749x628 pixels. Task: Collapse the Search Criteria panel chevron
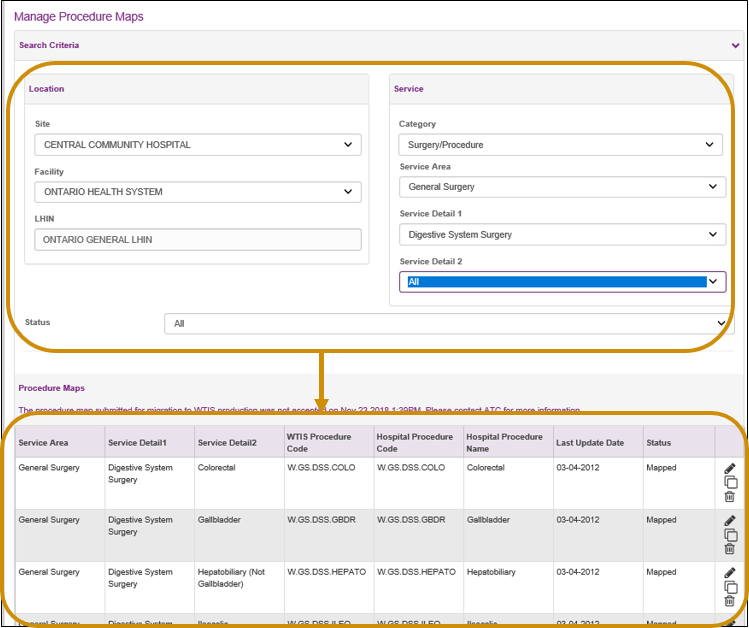735,45
